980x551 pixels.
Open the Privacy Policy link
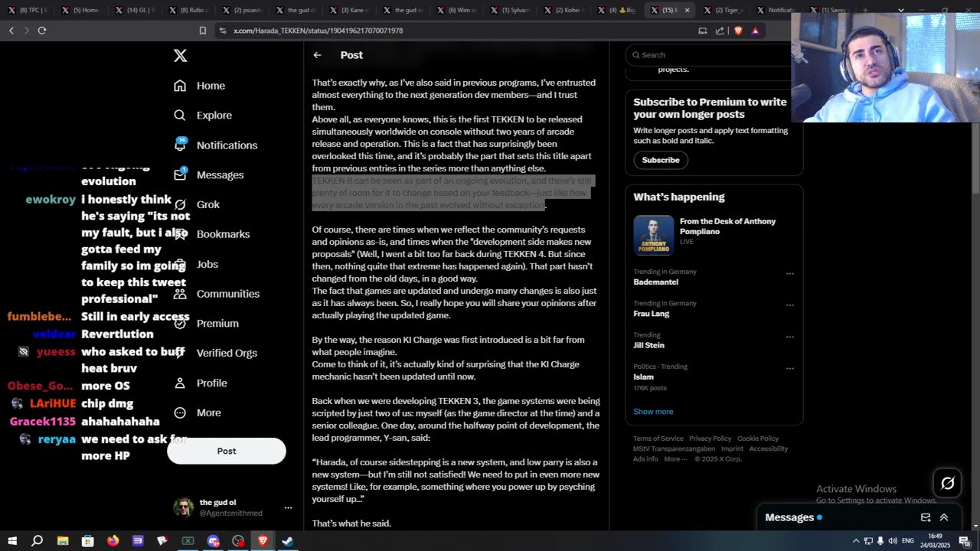point(710,439)
